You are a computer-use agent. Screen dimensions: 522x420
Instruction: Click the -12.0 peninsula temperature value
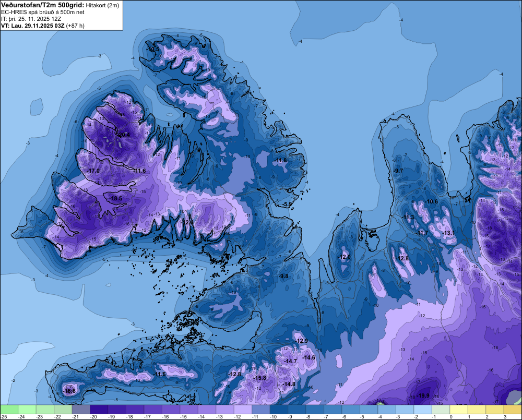click(344, 257)
